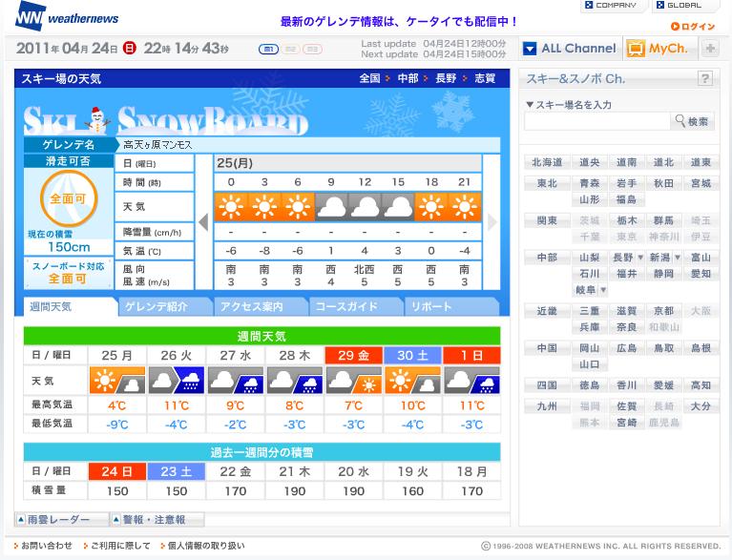732x560 pixels.
Task: Click the cloudy icon at hour 9
Action: coord(331,206)
